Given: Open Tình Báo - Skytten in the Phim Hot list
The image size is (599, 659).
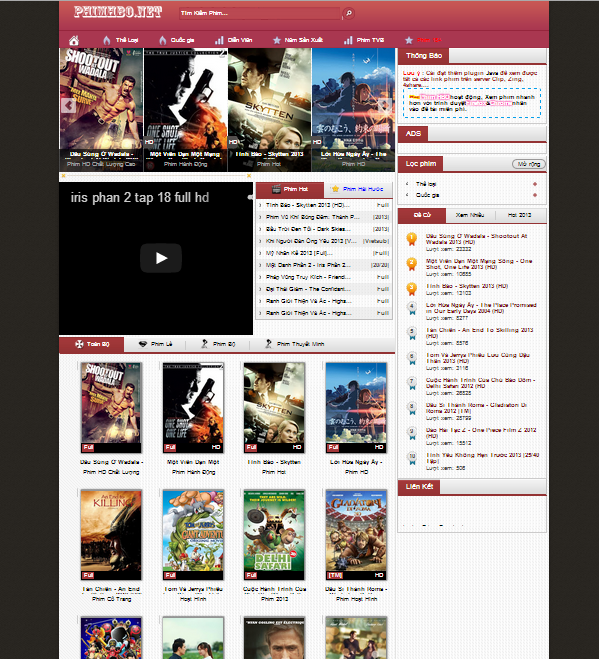Looking at the screenshot, I should click(x=307, y=205).
